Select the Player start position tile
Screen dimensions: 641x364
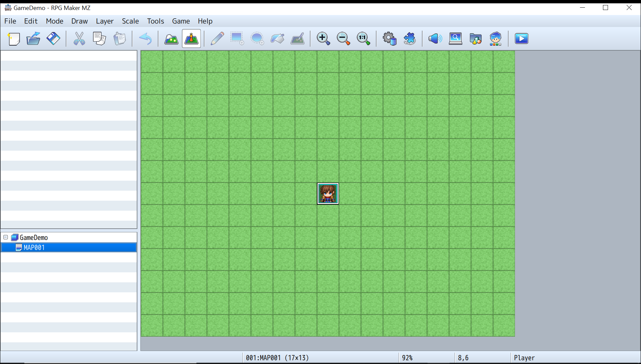tap(328, 194)
